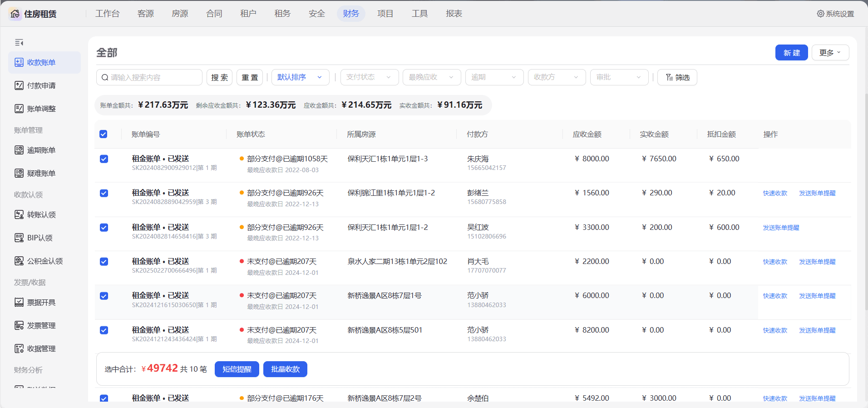Click the 批量收款 button
This screenshot has width=868, height=408.
(x=285, y=369)
